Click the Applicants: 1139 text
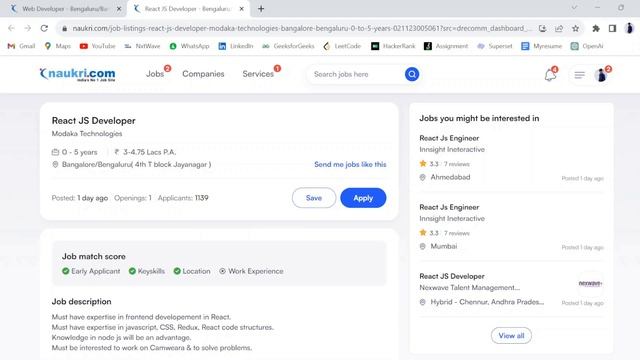 point(183,198)
